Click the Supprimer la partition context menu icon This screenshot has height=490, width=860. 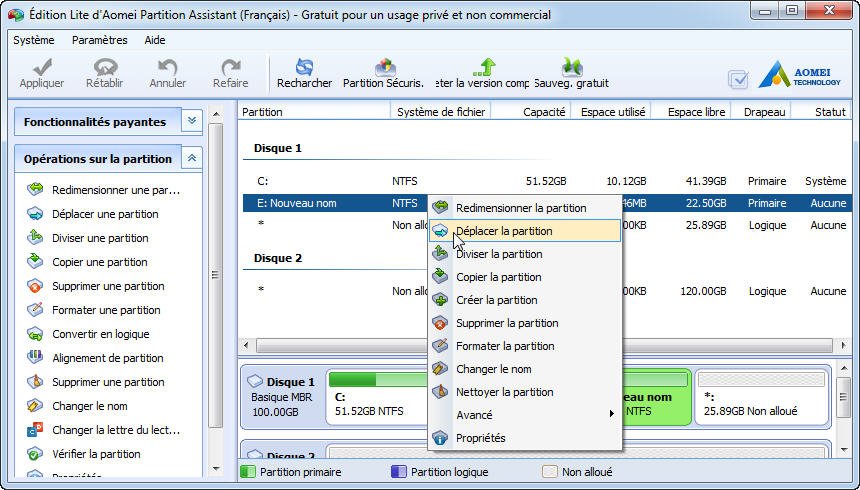click(440, 323)
